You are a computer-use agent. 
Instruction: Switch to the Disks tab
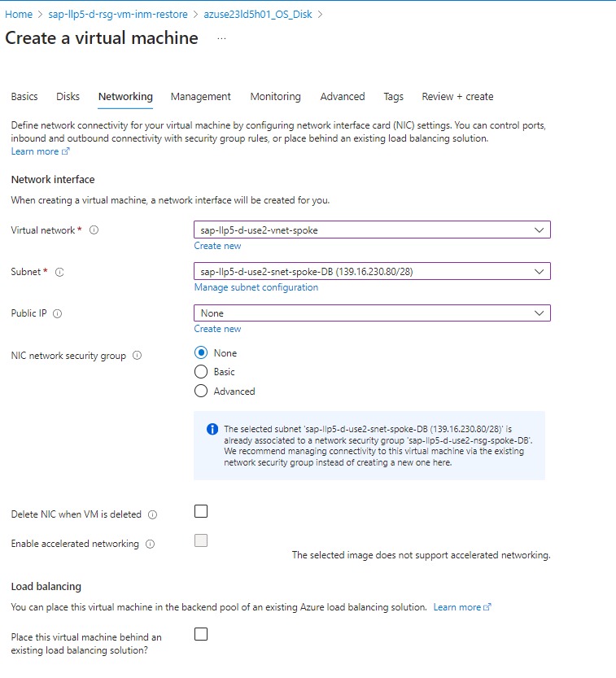coord(68,96)
